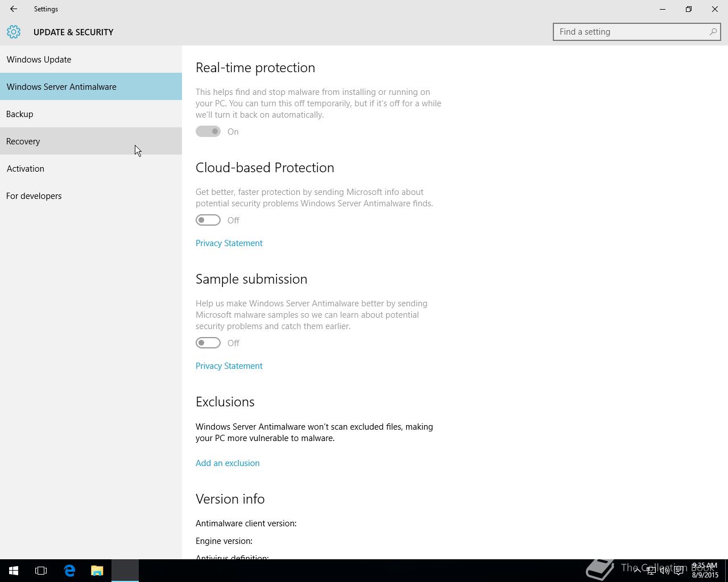Viewport: 728px width, 582px height.
Task: Show hidden system tray icons
Action: click(637, 571)
